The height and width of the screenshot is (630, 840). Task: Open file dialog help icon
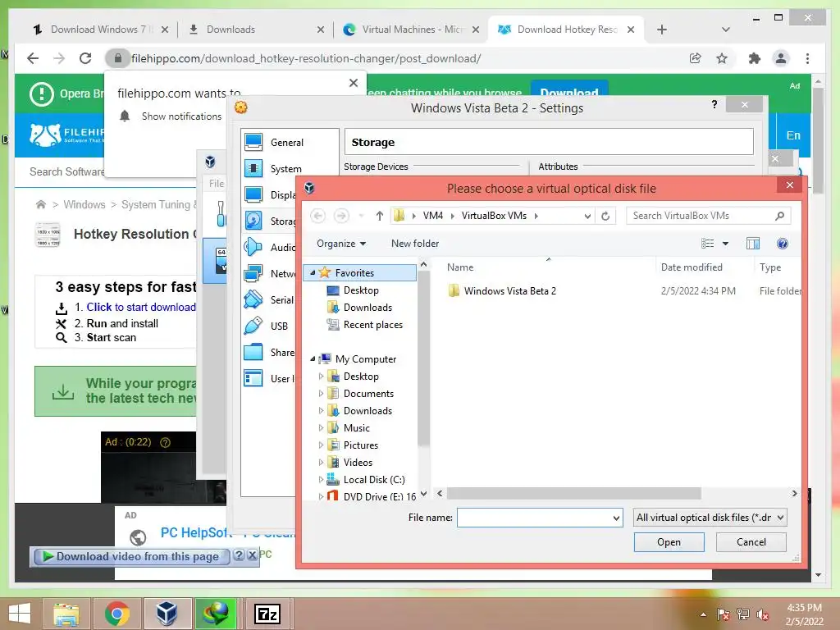[x=782, y=244]
